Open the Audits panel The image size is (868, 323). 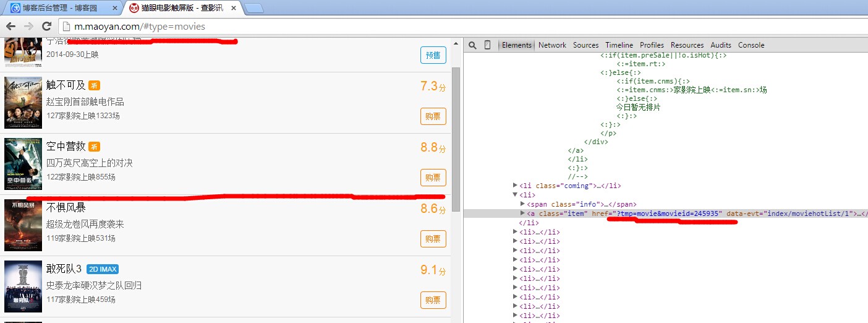point(721,45)
